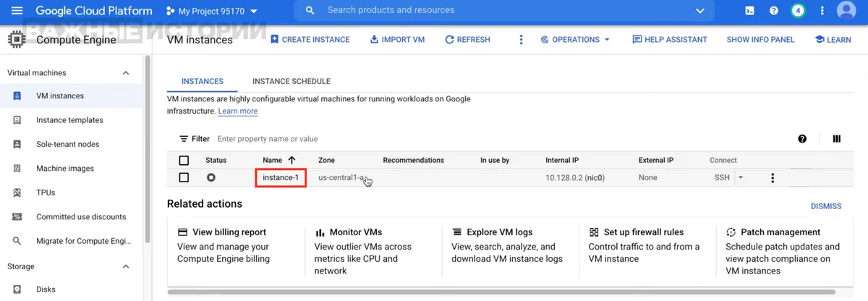Click the internal IP 10.128.0.2 (nic0)

click(575, 178)
